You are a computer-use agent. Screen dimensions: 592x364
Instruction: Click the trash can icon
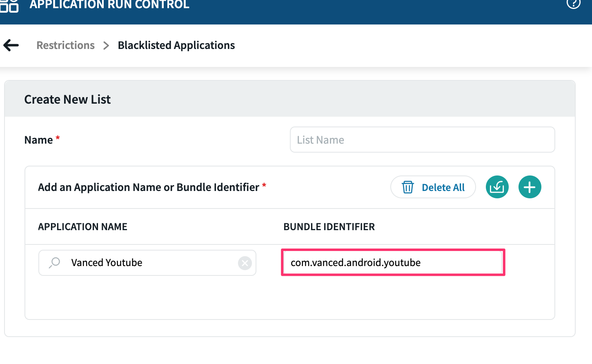point(407,187)
